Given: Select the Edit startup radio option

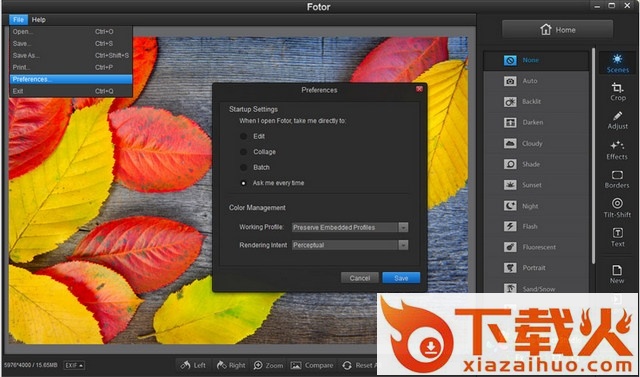Looking at the screenshot, I should 244,136.
